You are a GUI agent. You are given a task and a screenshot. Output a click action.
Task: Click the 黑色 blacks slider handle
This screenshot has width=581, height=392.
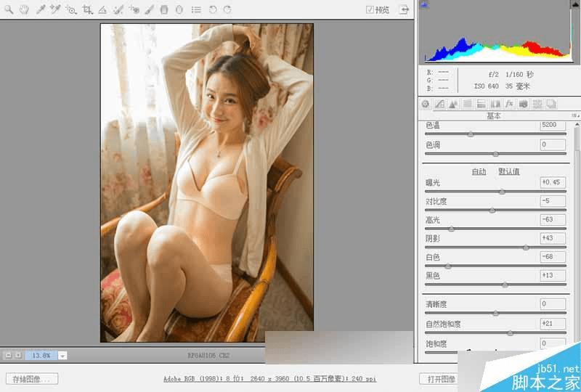(505, 285)
